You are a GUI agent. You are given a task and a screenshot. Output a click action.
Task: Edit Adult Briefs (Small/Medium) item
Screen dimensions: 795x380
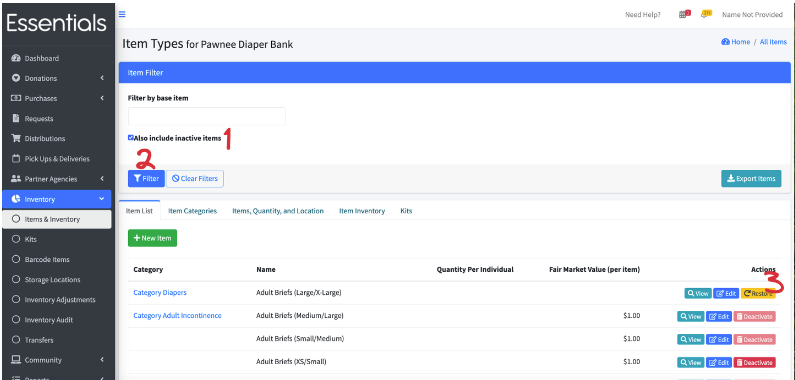point(719,339)
